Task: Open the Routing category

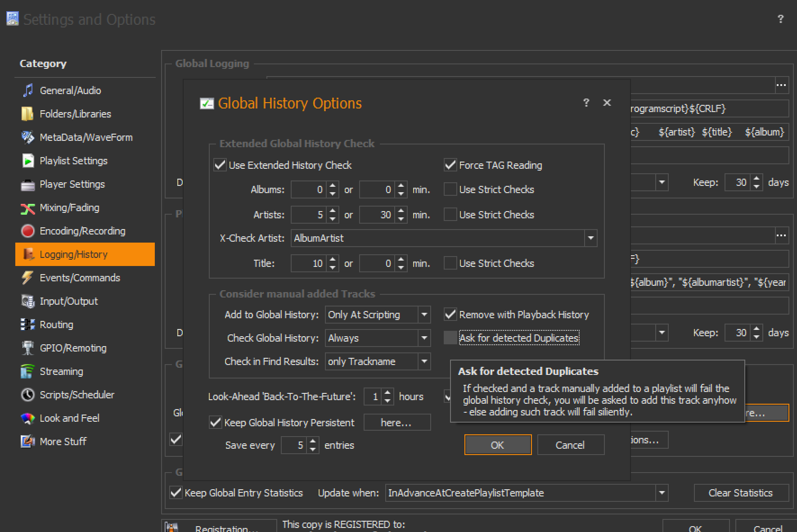Action: (x=56, y=325)
